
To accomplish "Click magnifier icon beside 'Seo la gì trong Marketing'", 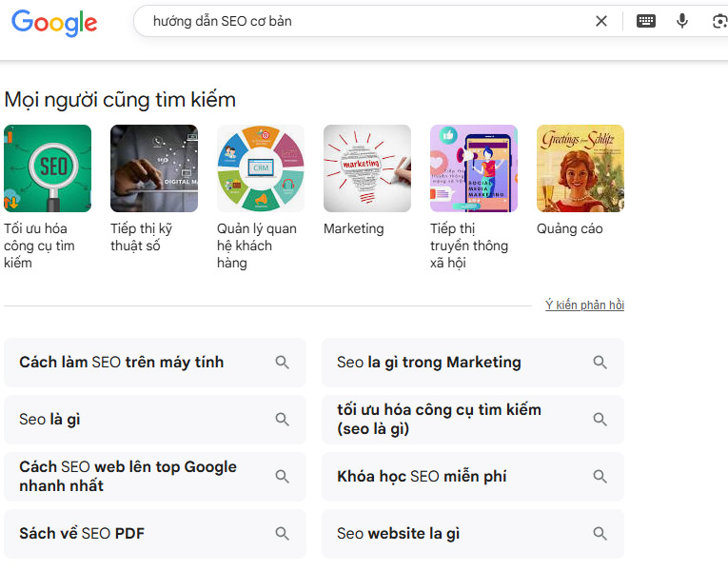I will point(600,363).
